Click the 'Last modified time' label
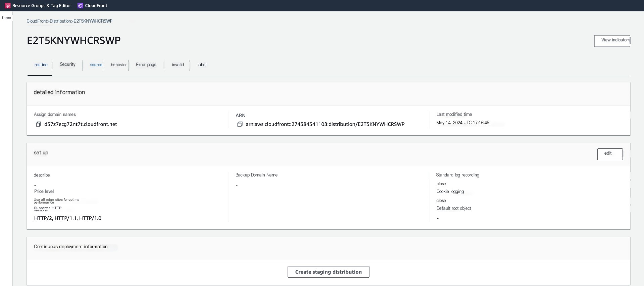 pyautogui.click(x=454, y=115)
